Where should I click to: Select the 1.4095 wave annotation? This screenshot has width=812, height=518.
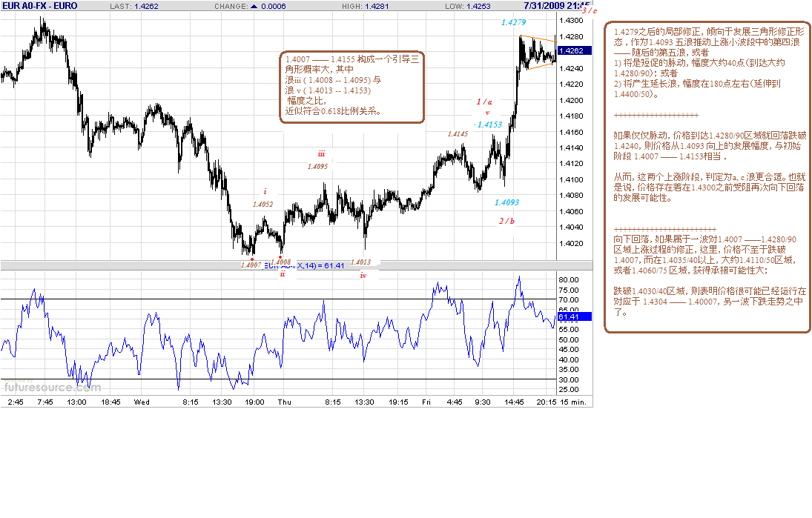coord(317,167)
